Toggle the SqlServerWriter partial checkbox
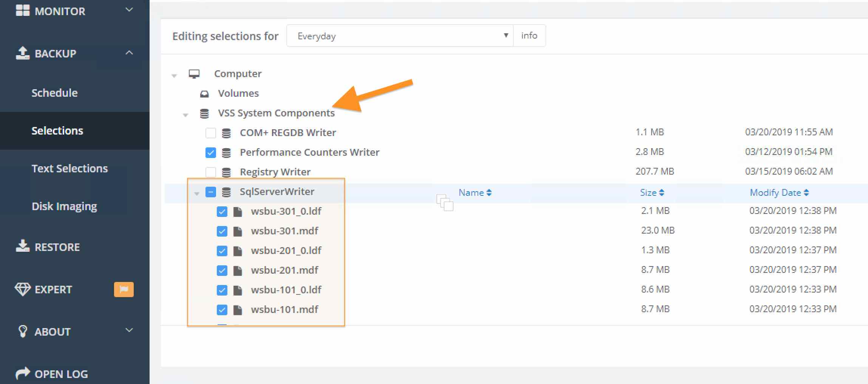The width and height of the screenshot is (868, 384). [211, 192]
